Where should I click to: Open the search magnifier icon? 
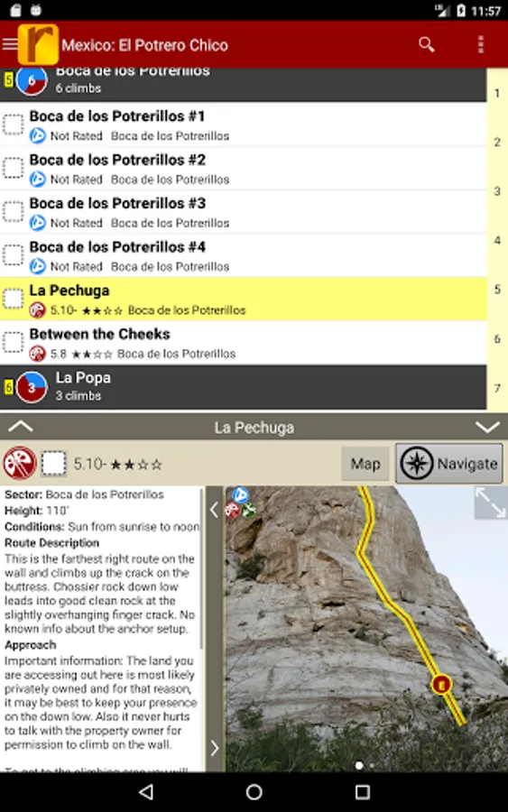coord(426,45)
